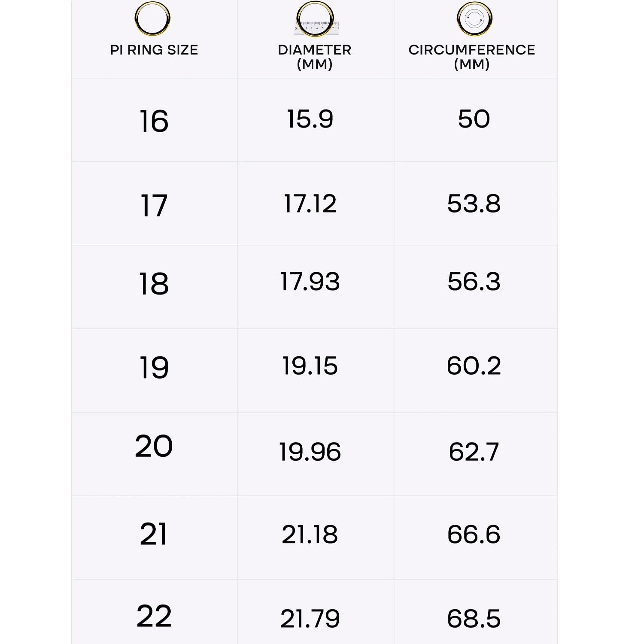The image size is (644, 644).
Task: Click the 56.3 circumference value
Action: tap(474, 282)
